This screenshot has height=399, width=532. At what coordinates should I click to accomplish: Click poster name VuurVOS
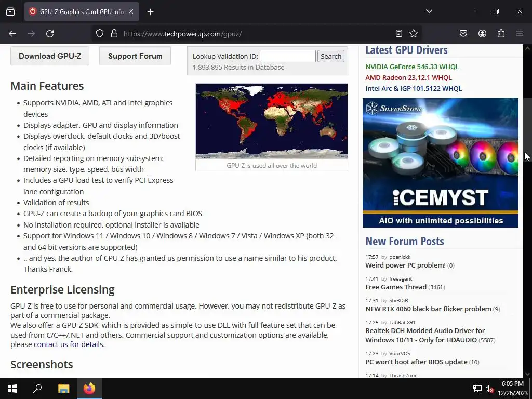[x=400, y=353]
